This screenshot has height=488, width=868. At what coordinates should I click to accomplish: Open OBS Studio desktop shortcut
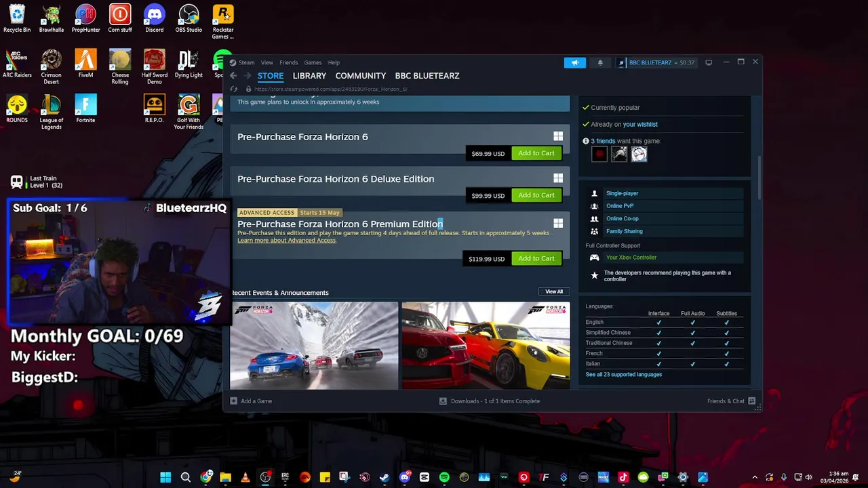coord(189,18)
